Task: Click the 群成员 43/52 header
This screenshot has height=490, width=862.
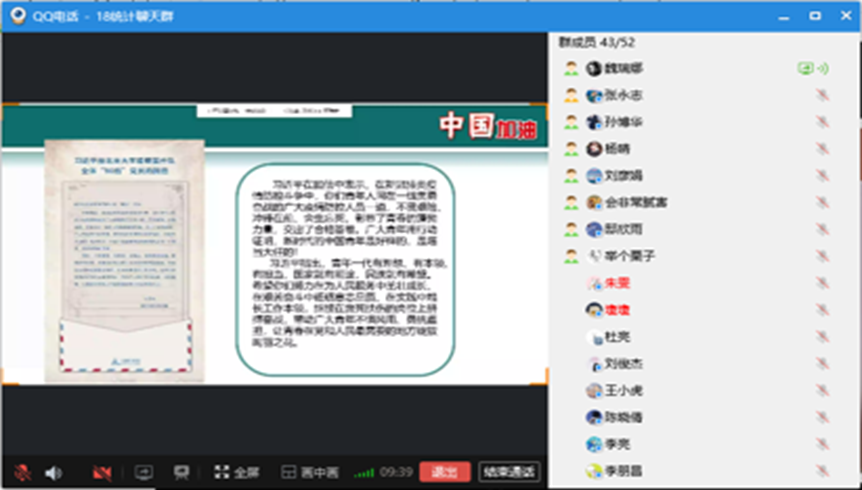Action: (x=597, y=42)
